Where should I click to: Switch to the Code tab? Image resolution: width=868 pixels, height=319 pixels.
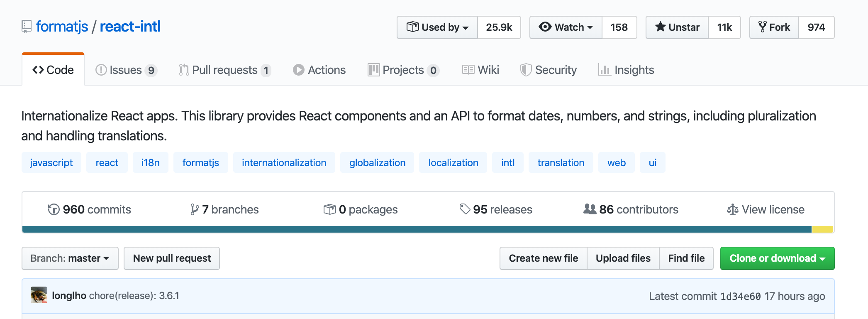coord(53,70)
